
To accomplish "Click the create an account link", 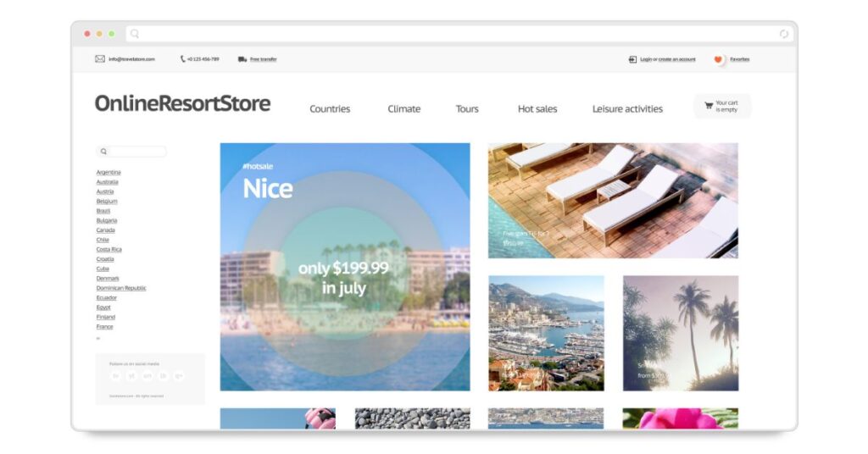I will 676,59.
